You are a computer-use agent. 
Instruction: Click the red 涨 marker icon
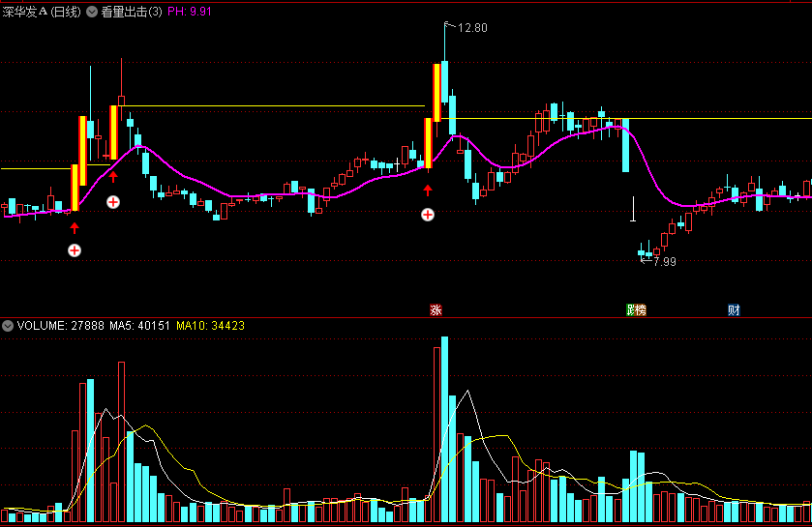click(x=436, y=309)
